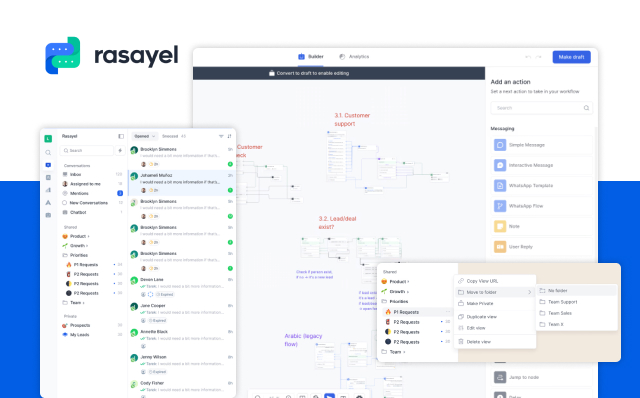
Task: Click the 3.1 Customer support canvas label
Action: pos(352,120)
